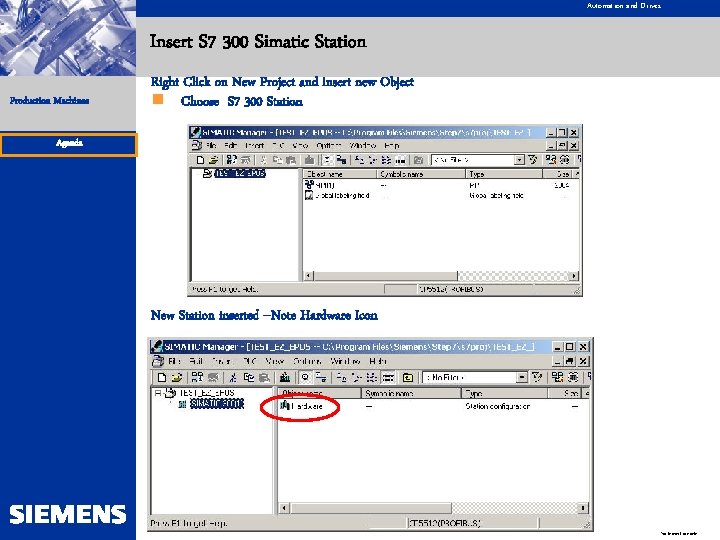Click Details view icon in upper window toolbar
The image size is (720, 540).
[400, 160]
